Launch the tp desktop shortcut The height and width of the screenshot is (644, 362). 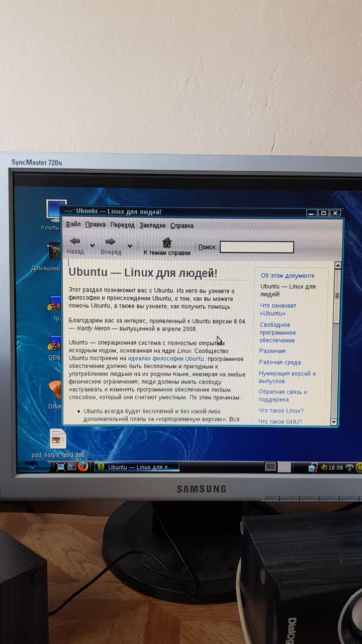(54, 304)
